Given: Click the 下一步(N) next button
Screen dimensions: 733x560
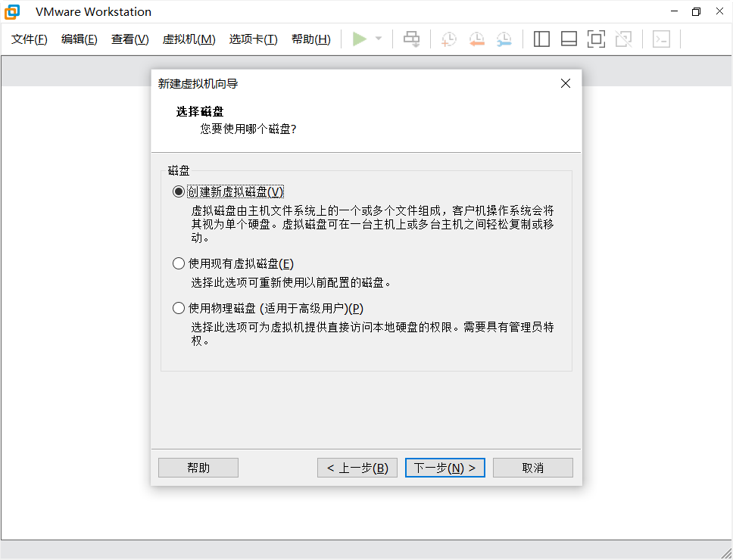Looking at the screenshot, I should click(445, 468).
